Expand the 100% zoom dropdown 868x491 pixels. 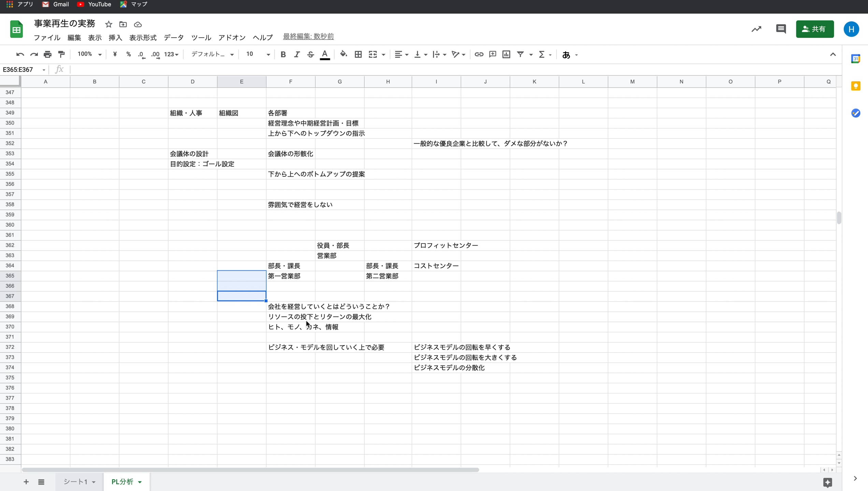tap(89, 54)
